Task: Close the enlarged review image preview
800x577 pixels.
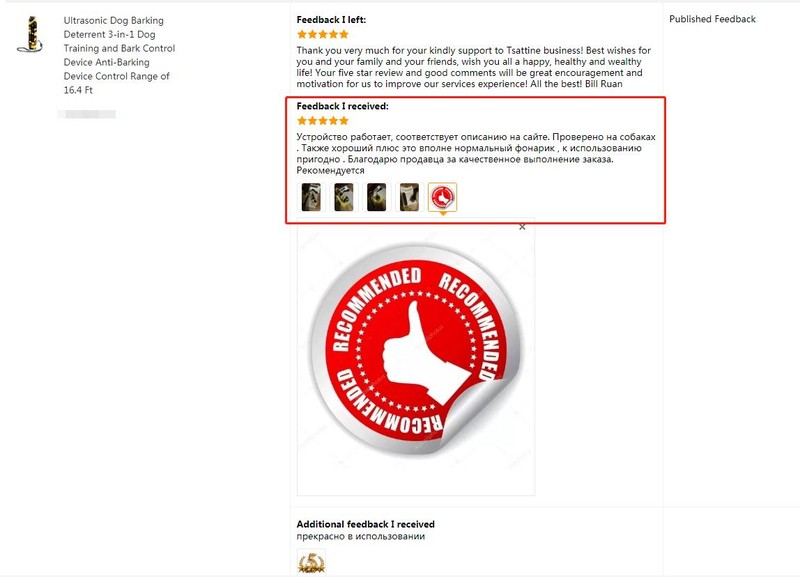Action: tap(522, 227)
